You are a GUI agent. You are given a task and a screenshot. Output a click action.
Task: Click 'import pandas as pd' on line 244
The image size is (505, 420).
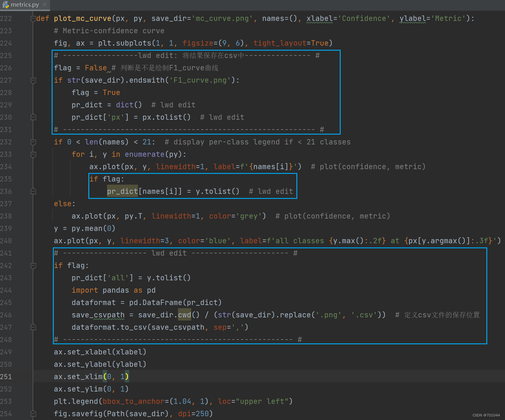click(114, 290)
